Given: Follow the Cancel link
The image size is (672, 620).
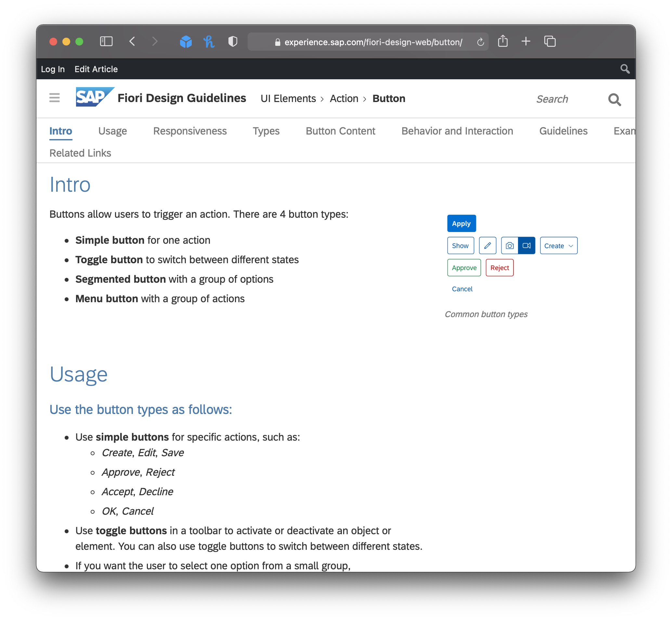Looking at the screenshot, I should point(462,289).
